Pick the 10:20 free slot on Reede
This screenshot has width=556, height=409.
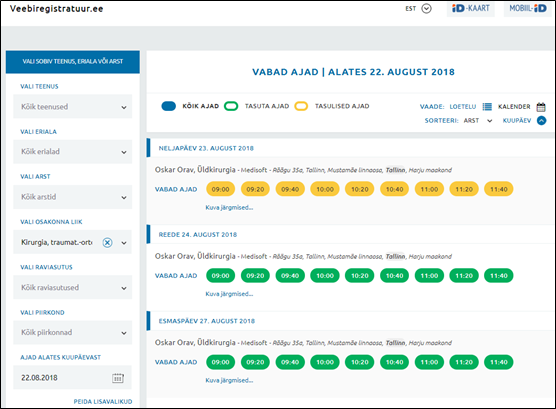pos(360,276)
